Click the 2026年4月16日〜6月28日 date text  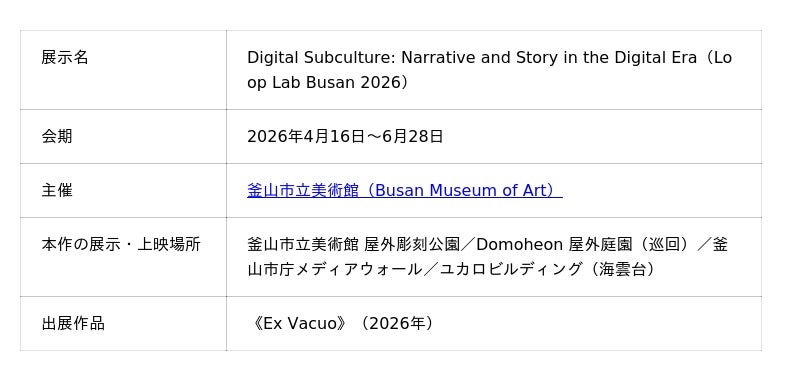coord(345,136)
